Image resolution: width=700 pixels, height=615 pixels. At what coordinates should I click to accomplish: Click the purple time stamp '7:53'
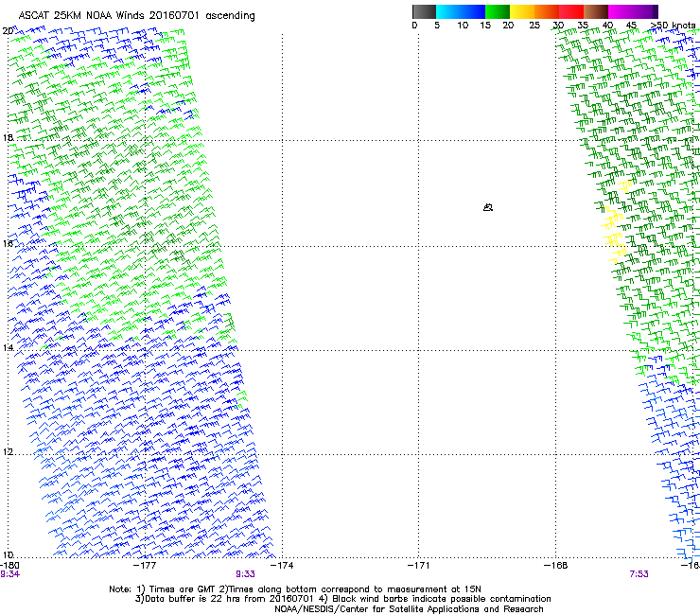click(639, 574)
